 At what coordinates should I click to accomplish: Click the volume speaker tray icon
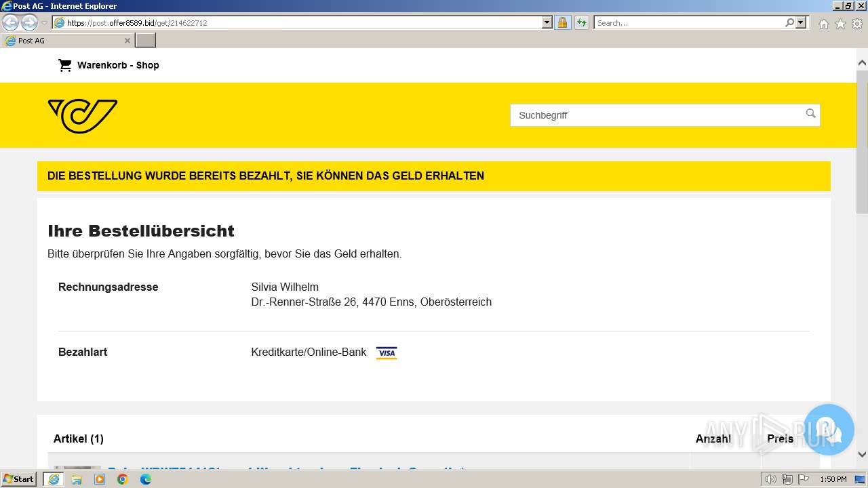[772, 479]
